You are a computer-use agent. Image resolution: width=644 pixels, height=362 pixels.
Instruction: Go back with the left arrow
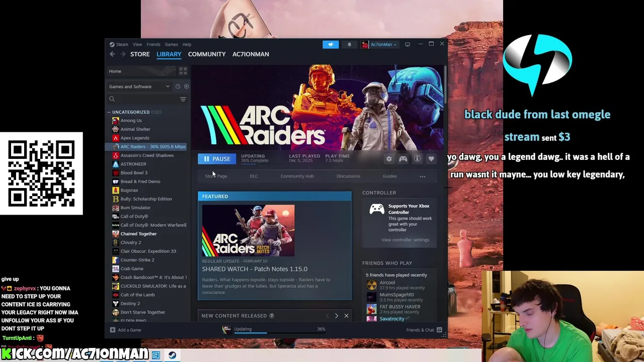[112, 54]
